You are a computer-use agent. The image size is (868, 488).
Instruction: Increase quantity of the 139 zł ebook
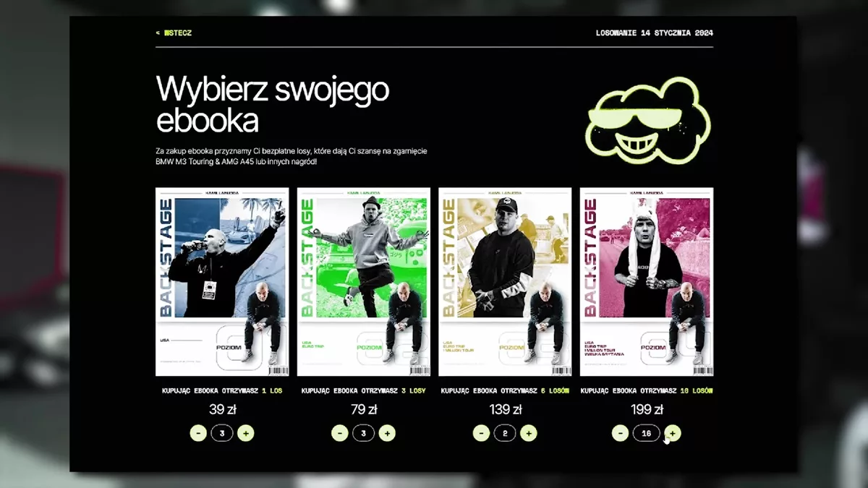pyautogui.click(x=529, y=433)
